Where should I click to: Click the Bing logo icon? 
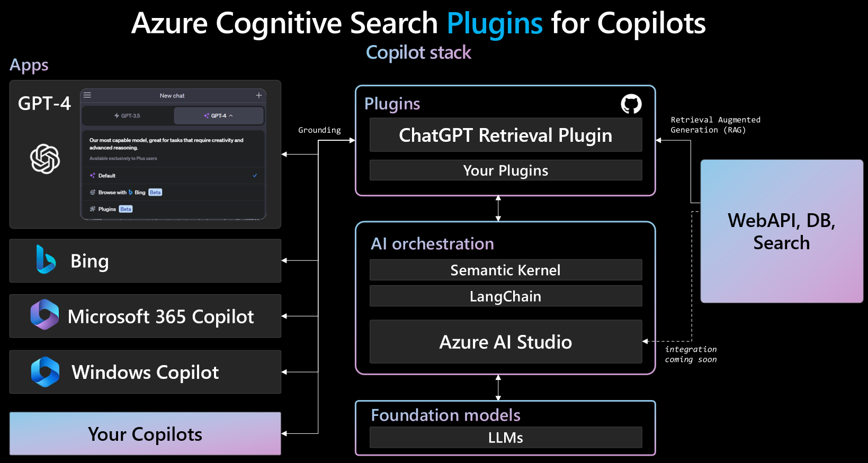point(46,259)
